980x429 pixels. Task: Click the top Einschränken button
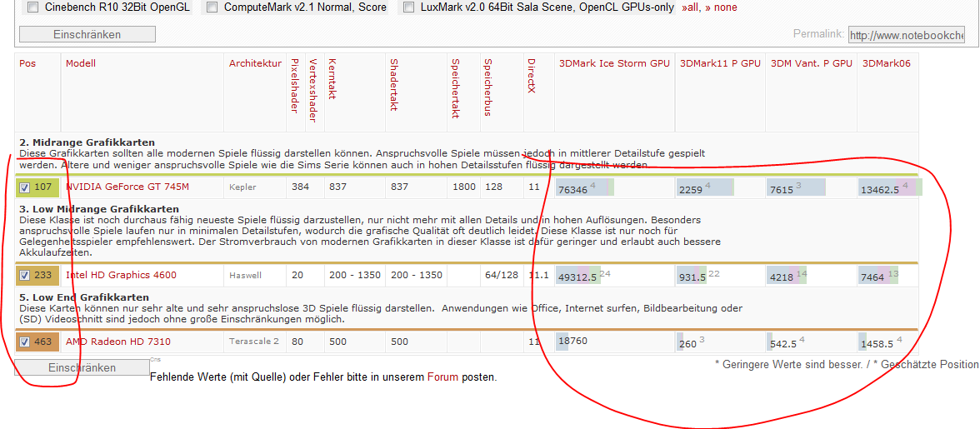pyautogui.click(x=87, y=34)
